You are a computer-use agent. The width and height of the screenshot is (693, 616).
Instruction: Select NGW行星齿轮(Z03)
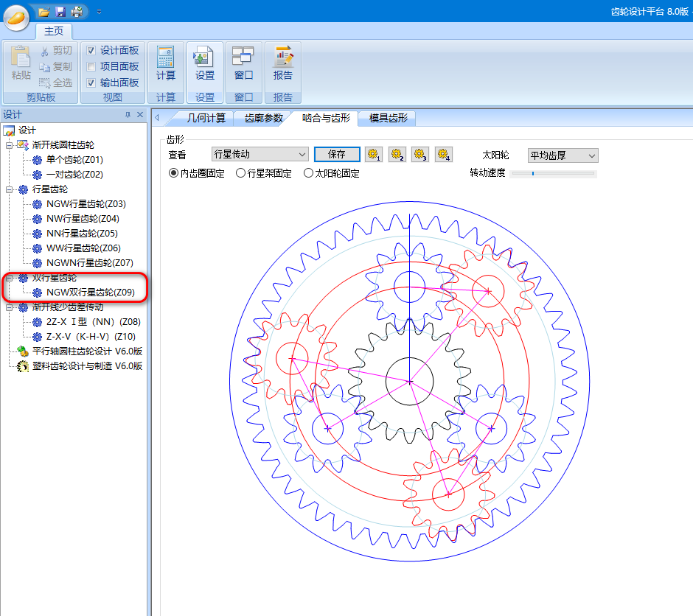click(86, 204)
